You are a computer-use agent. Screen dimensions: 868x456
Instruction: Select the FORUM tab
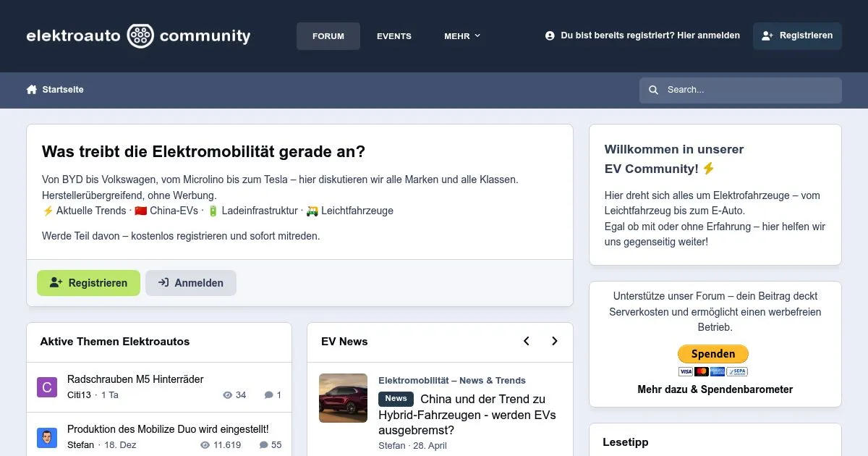tap(328, 36)
